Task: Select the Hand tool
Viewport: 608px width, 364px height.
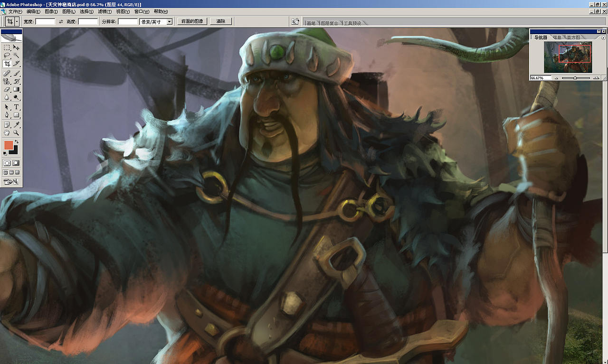Action: coord(7,133)
